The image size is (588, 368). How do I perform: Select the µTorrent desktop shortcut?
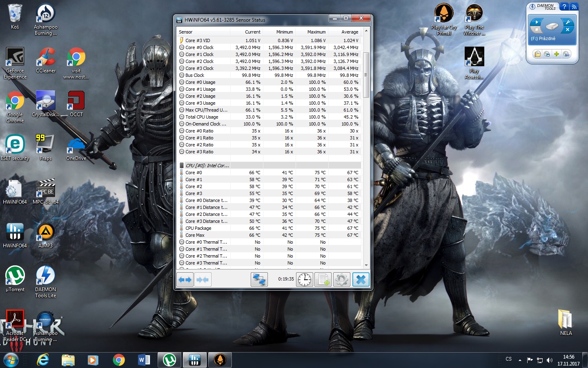tap(15, 279)
